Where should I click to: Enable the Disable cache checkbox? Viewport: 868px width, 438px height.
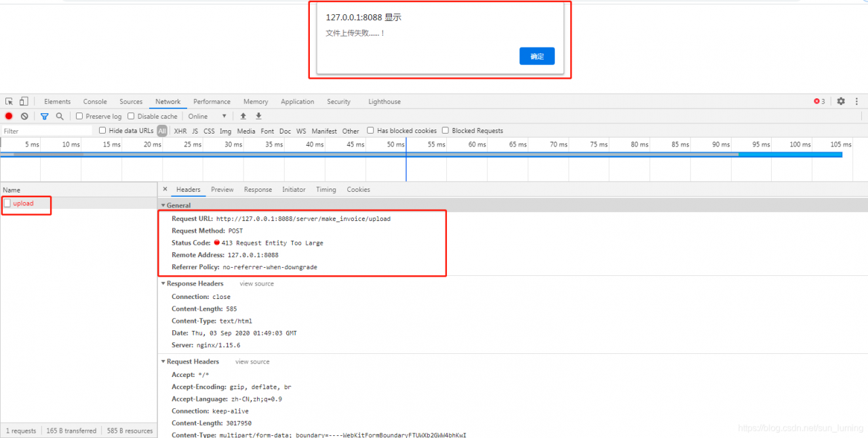pos(131,117)
